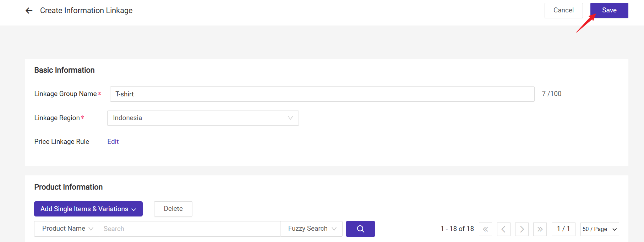
Task: Click the magnifier search button
Action: 360,229
